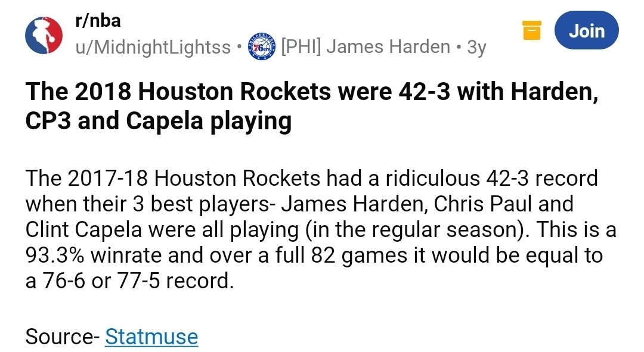644x352 pixels.
Task: Click the Philadelphia 76ers flair logo
Action: 261,47
